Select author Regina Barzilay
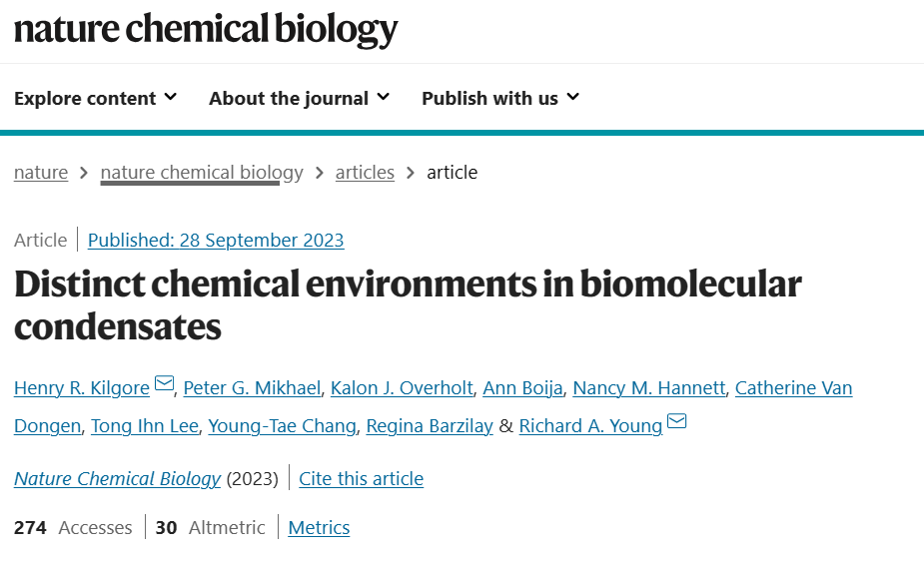The image size is (924, 564). 430,425
